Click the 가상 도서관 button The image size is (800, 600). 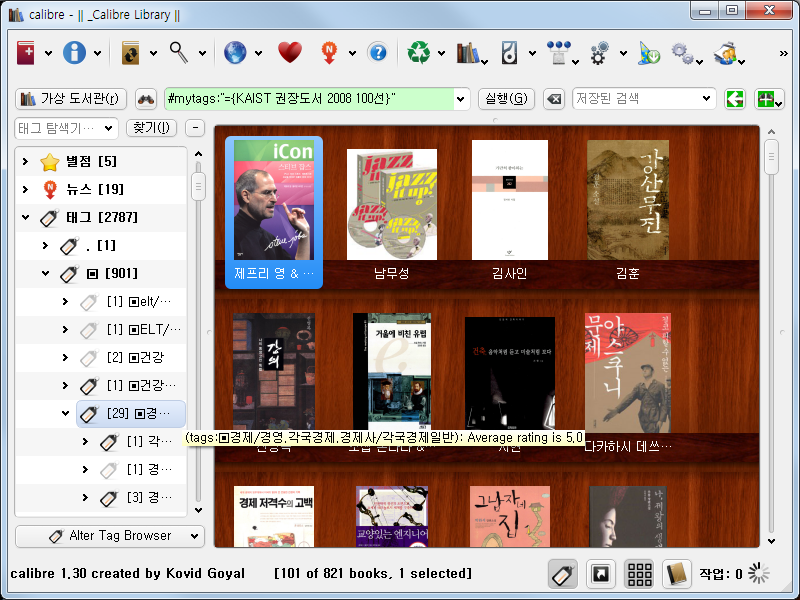[71, 98]
